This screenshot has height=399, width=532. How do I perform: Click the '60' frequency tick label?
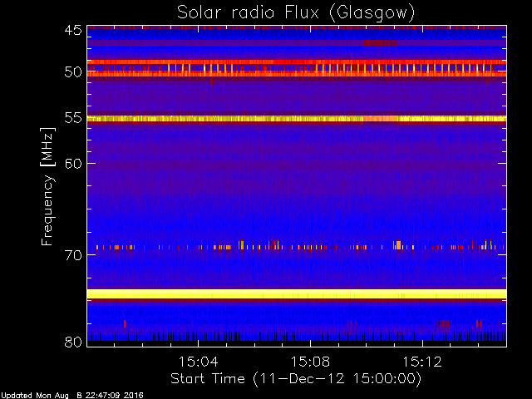73,163
